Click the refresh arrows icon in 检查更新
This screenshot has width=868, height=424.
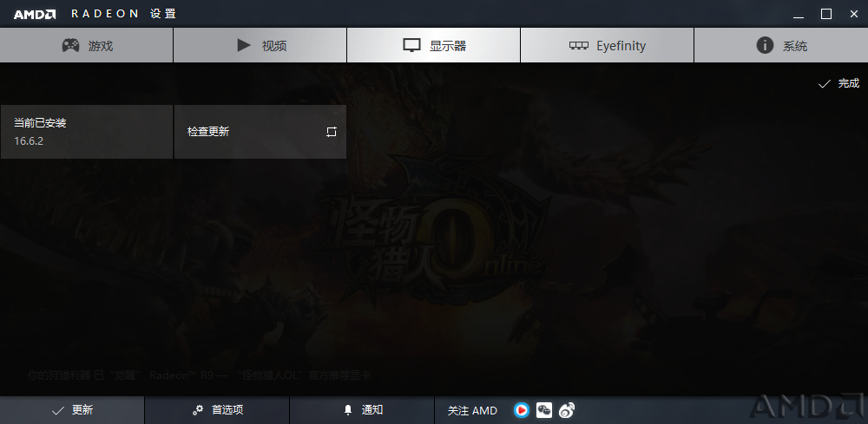point(331,132)
